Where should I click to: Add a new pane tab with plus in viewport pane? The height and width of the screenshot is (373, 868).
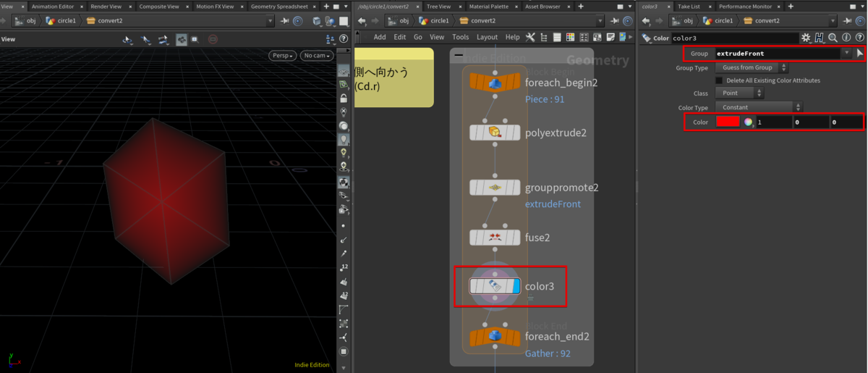[x=326, y=7]
